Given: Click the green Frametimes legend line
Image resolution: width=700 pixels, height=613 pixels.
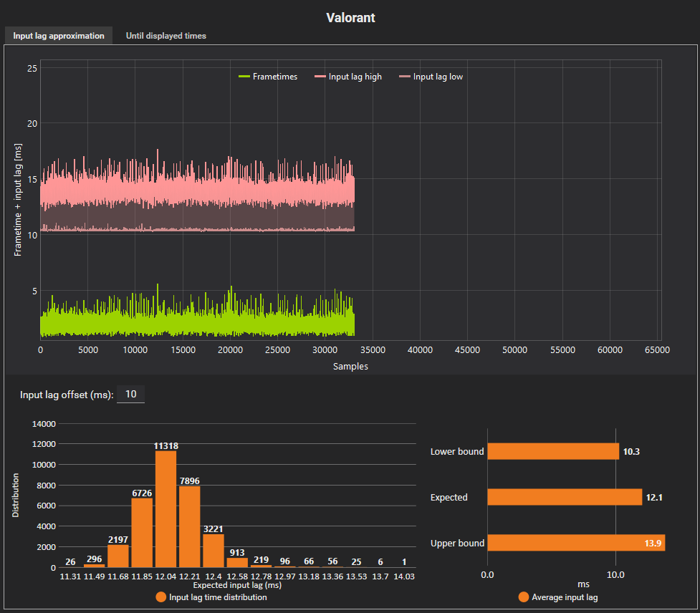Looking at the screenshot, I should [x=244, y=77].
